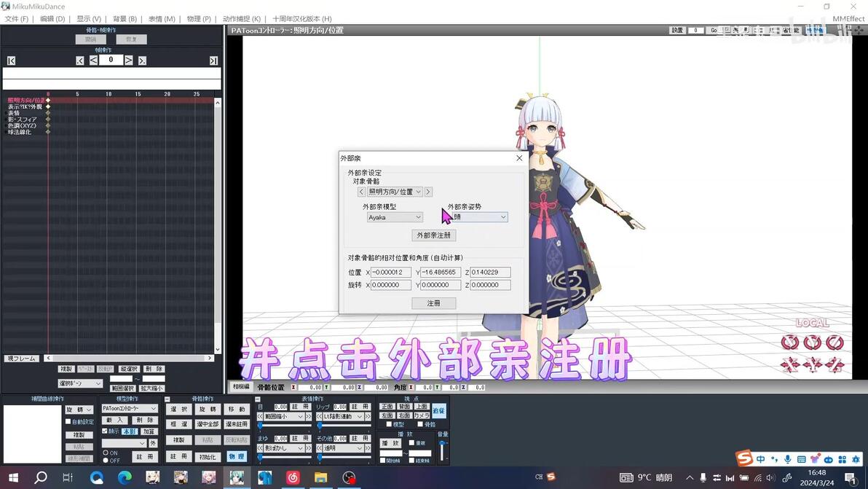Viewport: 868px width, 489px height.
Task: Open the 範囲縮小 eye morph dropdown
Action: click(x=284, y=416)
